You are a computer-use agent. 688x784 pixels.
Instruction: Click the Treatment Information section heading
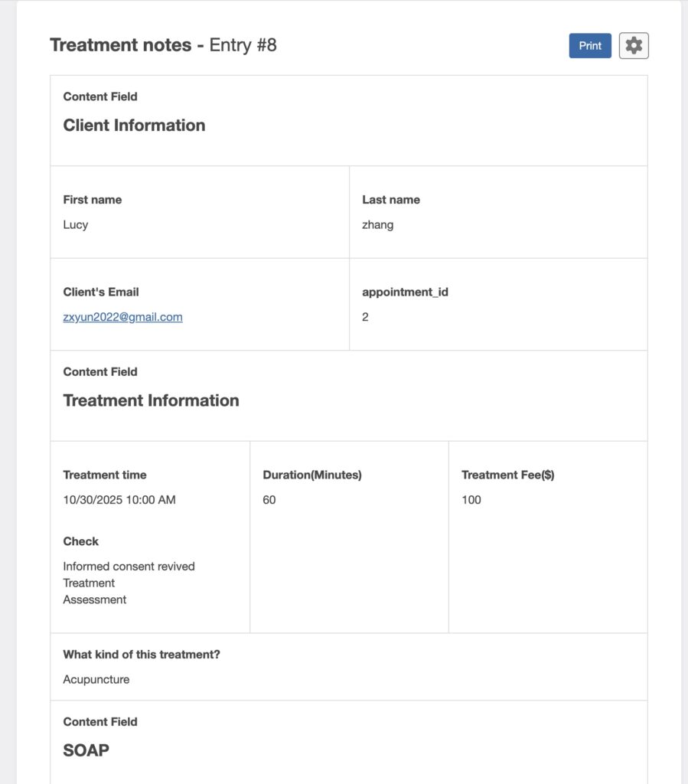pos(151,400)
